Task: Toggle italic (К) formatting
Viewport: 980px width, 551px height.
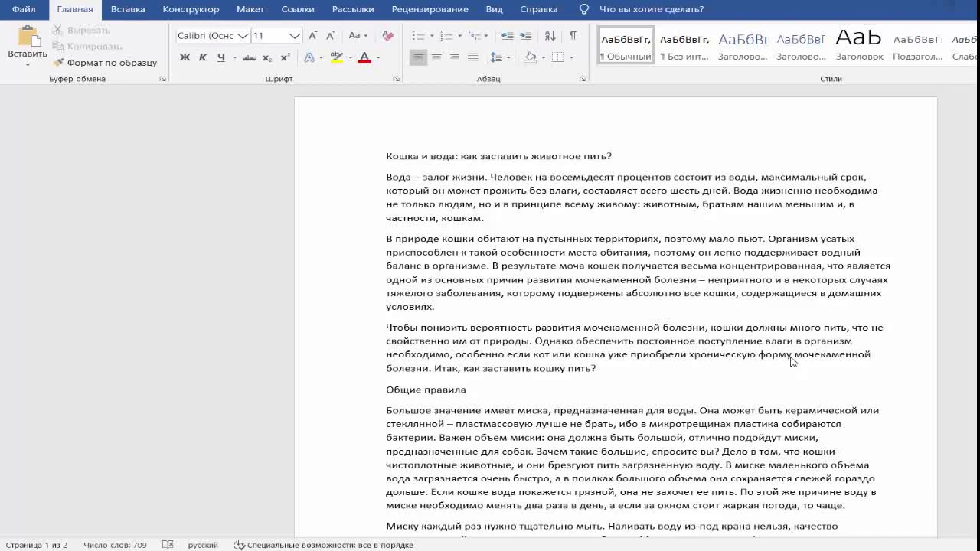Action: pyautogui.click(x=203, y=57)
